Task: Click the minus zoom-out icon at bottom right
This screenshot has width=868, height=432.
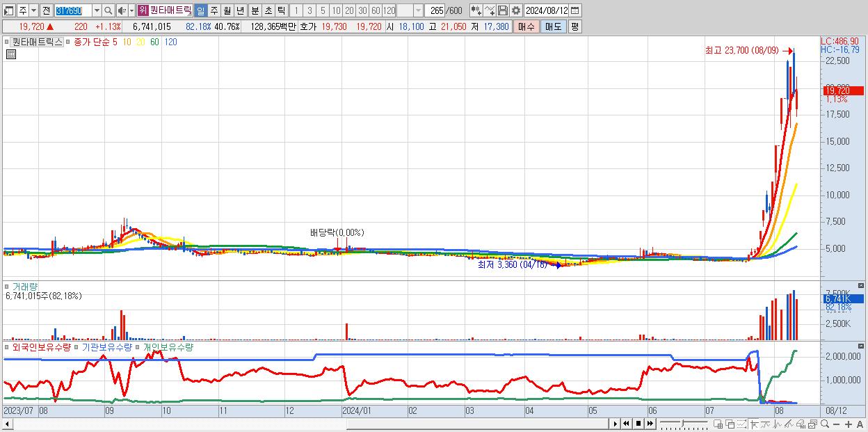Action: click(x=837, y=424)
